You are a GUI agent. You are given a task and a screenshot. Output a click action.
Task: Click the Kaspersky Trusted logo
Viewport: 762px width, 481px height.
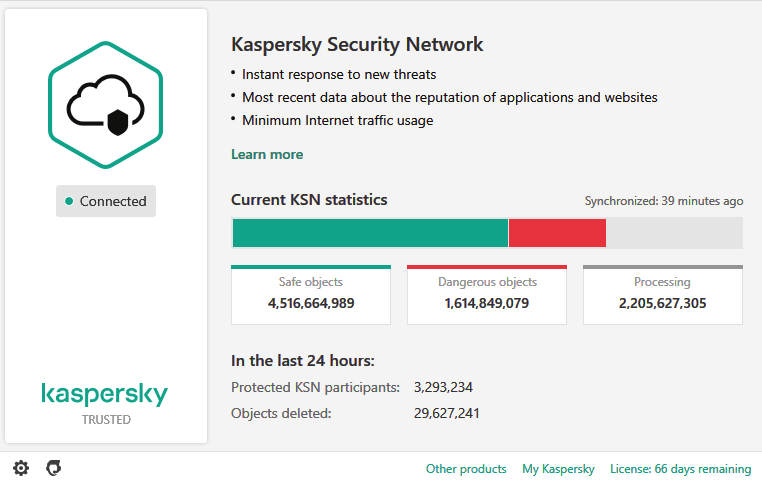click(x=106, y=401)
